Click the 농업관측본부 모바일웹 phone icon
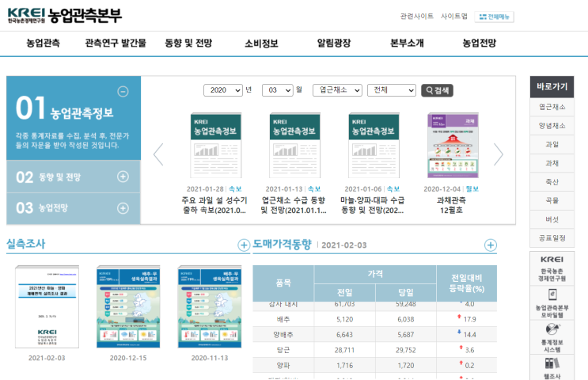Viewport: 588px width, 380px height. click(x=552, y=294)
